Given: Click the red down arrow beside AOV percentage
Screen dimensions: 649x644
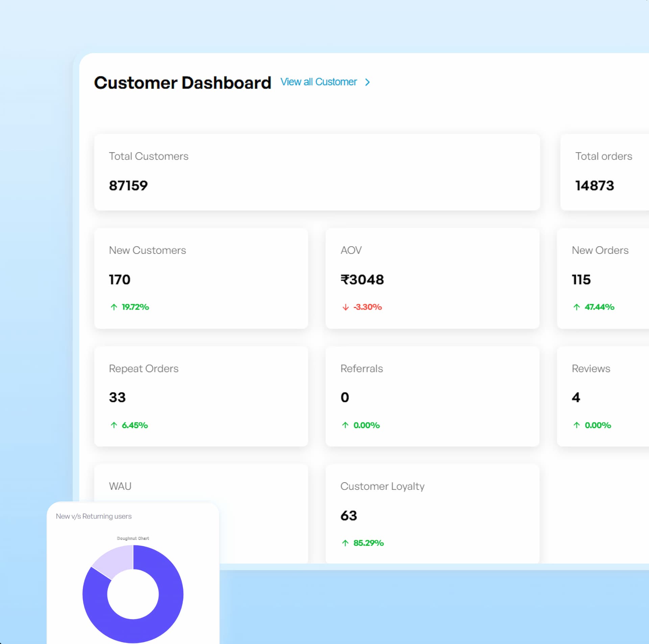Looking at the screenshot, I should click(x=345, y=307).
